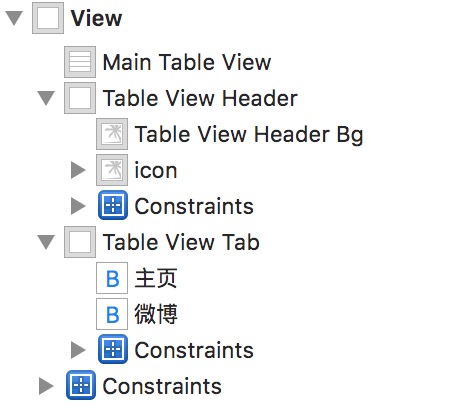
Task: Click the image view icon beside "icon"
Action: [112, 170]
